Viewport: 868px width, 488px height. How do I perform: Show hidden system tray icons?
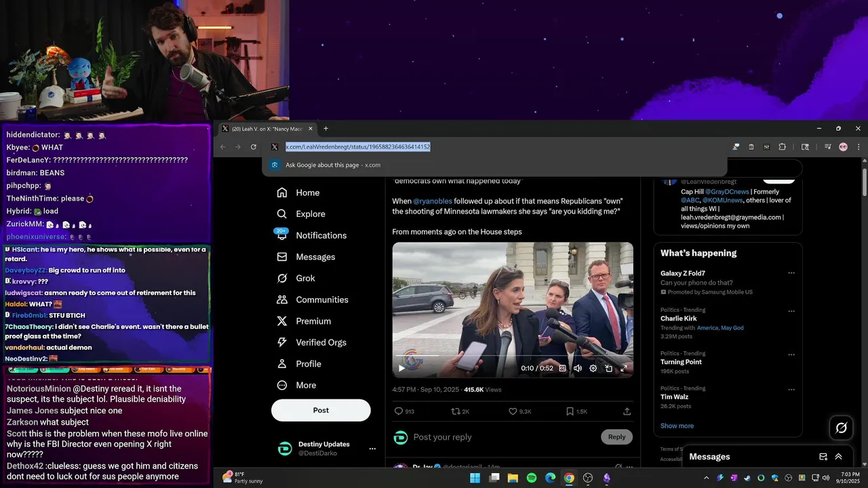(706, 478)
